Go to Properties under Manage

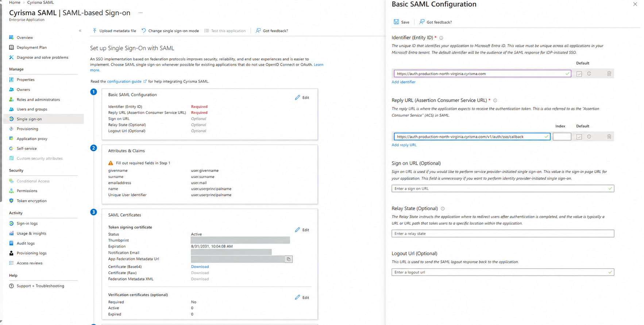pos(25,80)
